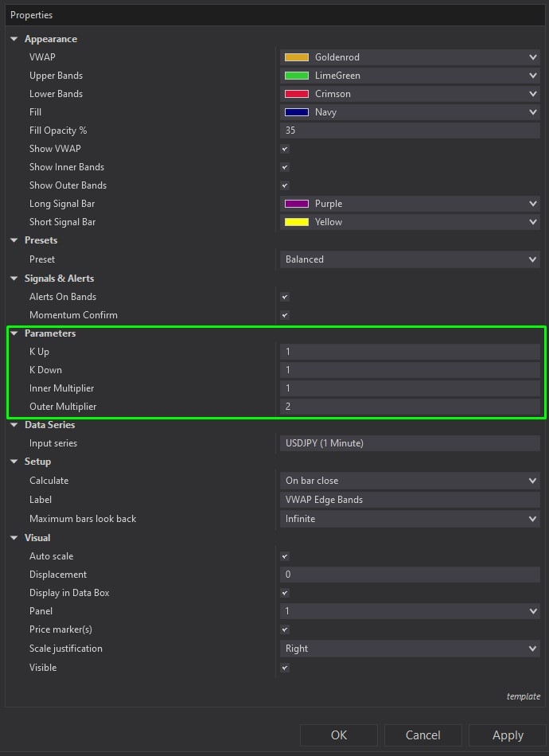Uncheck the Auto scale option
The image size is (549, 756).
coord(285,556)
